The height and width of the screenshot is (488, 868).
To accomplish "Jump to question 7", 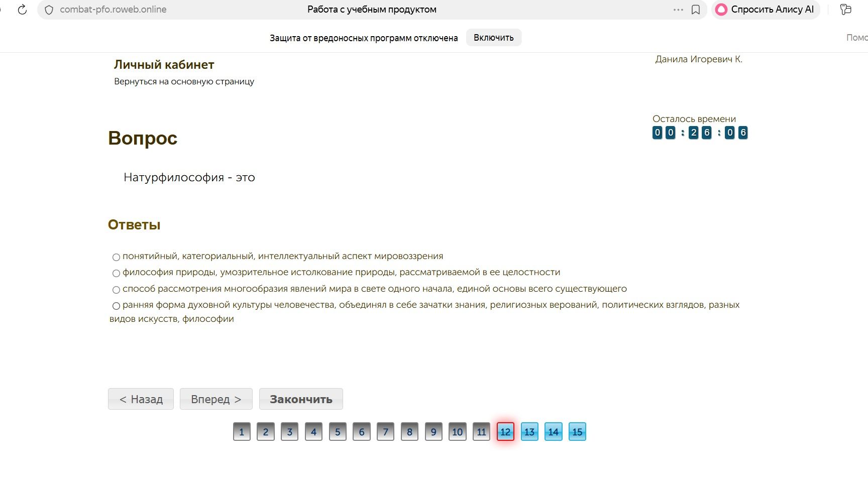I will pos(386,432).
